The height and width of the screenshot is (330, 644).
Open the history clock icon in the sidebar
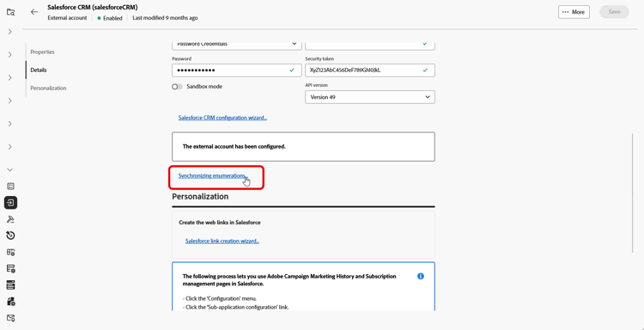point(10,235)
